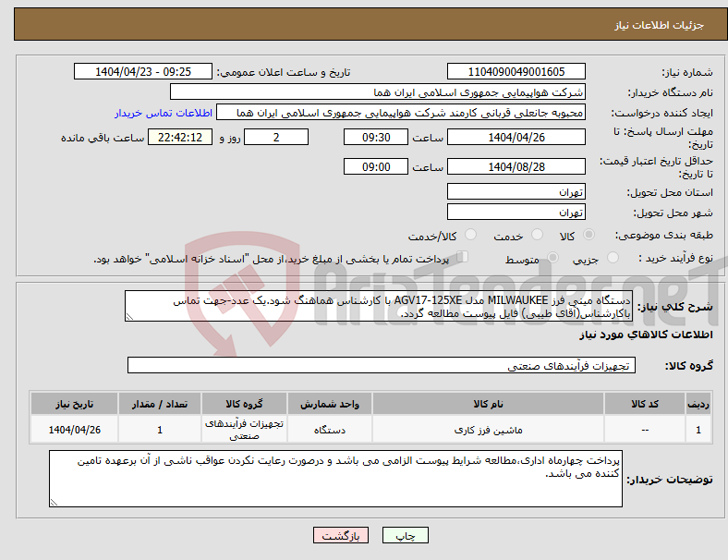Image resolution: width=728 pixels, height=560 pixels.
Task: Click the buyer notes text area
Action: click(x=335, y=479)
